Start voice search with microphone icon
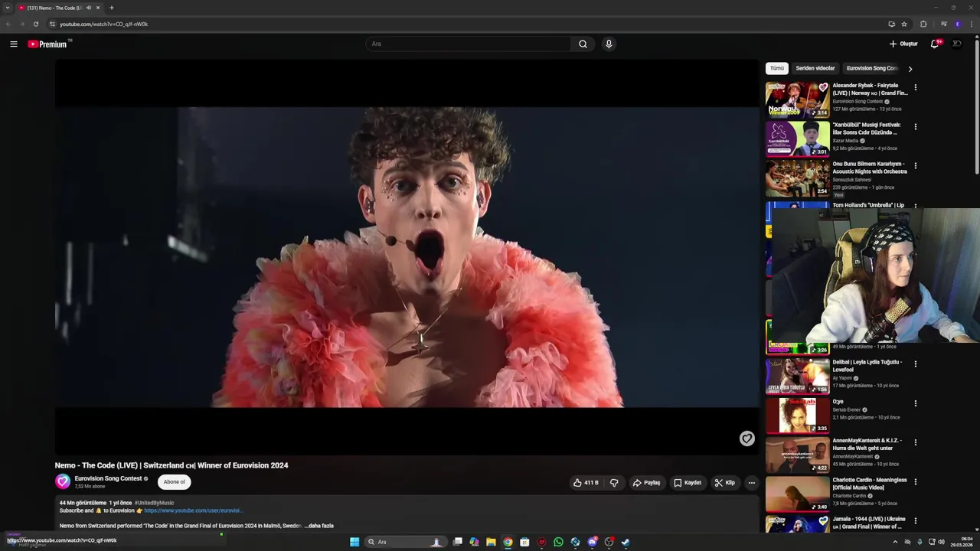This screenshot has width=980, height=551. tap(609, 44)
